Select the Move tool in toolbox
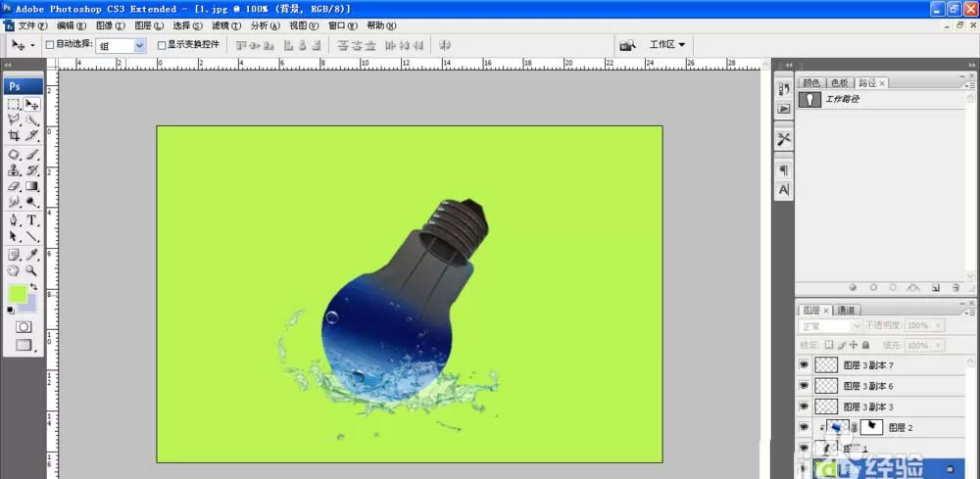 pyautogui.click(x=32, y=104)
